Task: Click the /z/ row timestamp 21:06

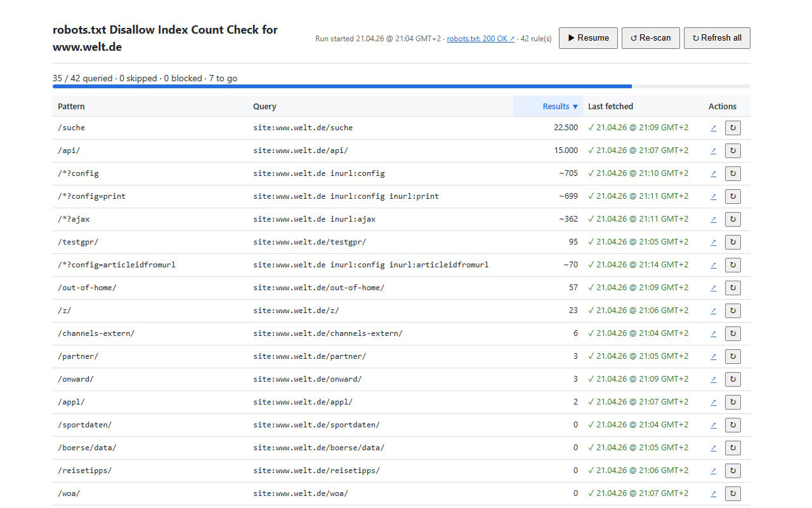Action: (638, 311)
